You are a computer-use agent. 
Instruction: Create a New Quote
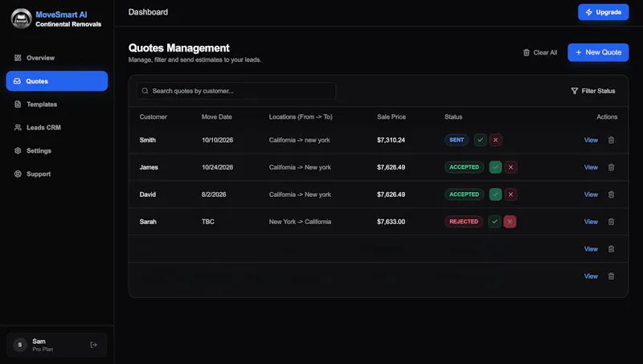(x=598, y=52)
